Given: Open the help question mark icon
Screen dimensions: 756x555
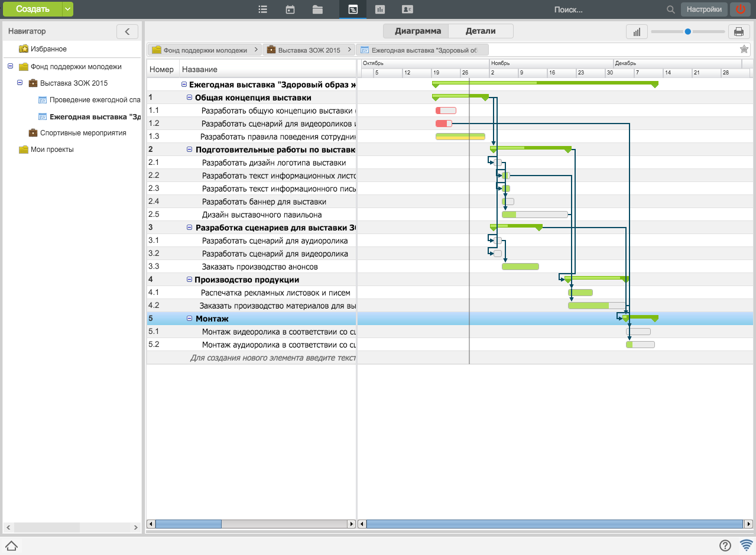Looking at the screenshot, I should (725, 546).
